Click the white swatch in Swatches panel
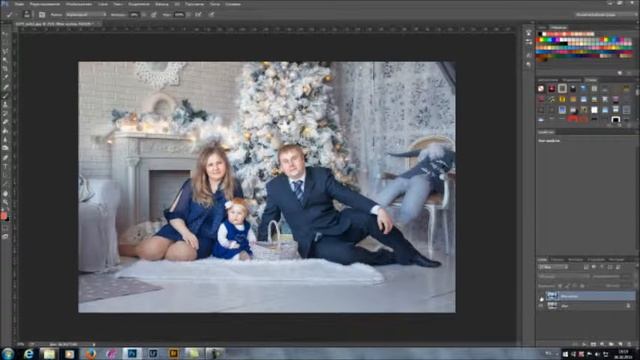The width and height of the screenshot is (640, 360). (x=544, y=34)
